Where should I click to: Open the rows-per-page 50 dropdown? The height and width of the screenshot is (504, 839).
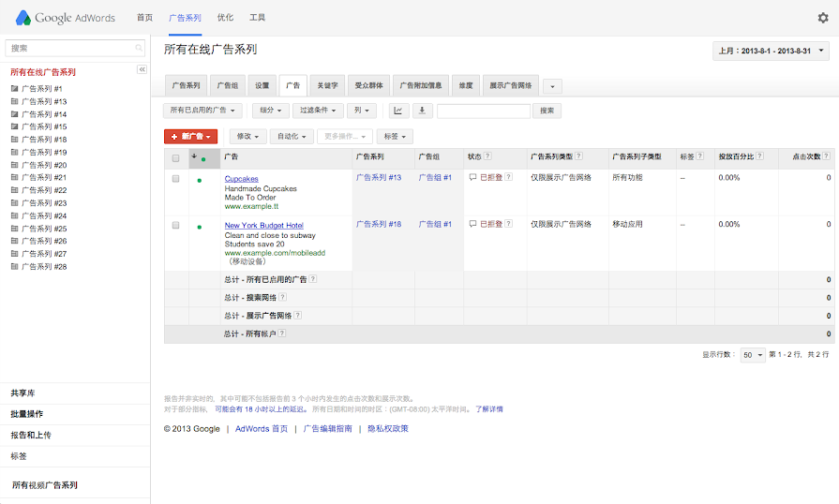752,356
